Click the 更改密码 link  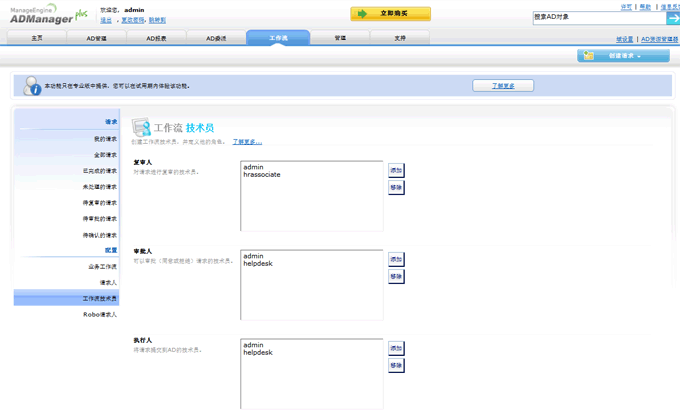pyautogui.click(x=133, y=20)
